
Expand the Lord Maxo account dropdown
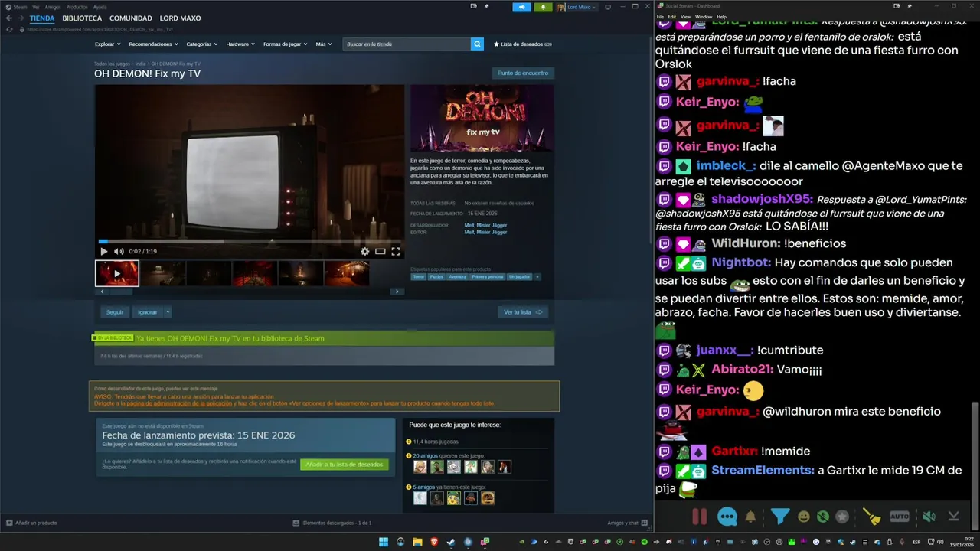pyautogui.click(x=577, y=7)
